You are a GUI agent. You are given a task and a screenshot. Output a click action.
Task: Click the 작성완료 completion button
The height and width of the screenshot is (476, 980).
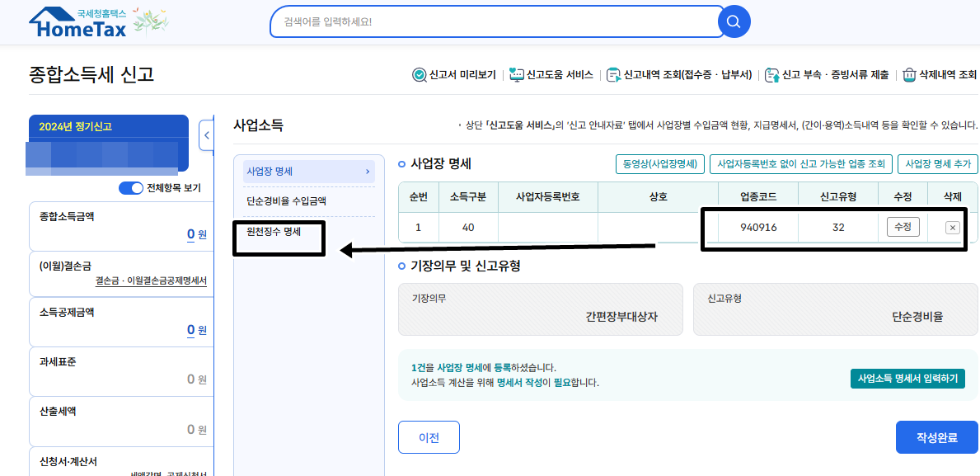(936, 437)
